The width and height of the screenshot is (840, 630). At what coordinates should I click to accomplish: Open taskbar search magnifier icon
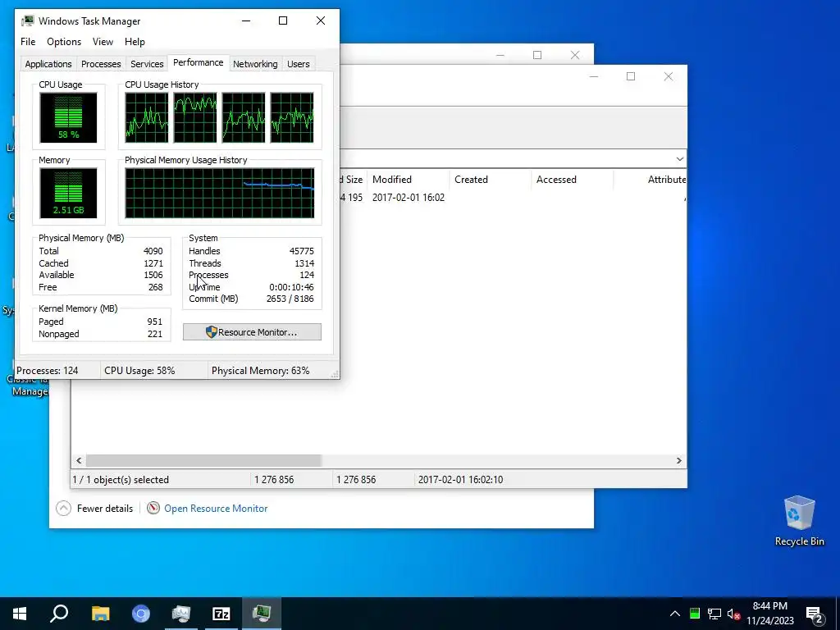59,614
